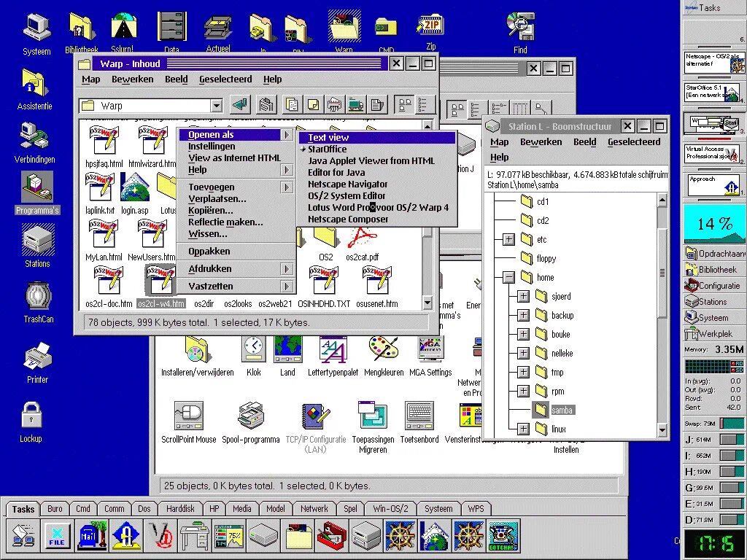Click the truck move icon in Warp toolbar
747x560 pixels.
tap(356, 105)
